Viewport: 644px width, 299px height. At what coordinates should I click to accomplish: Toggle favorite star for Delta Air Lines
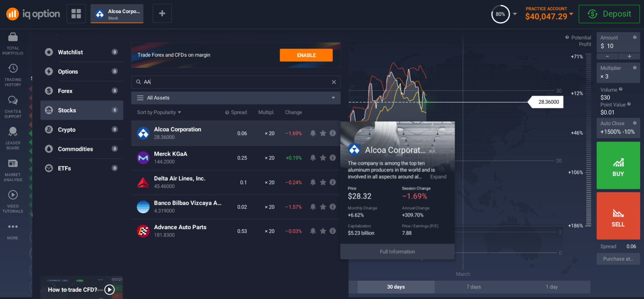(x=323, y=182)
